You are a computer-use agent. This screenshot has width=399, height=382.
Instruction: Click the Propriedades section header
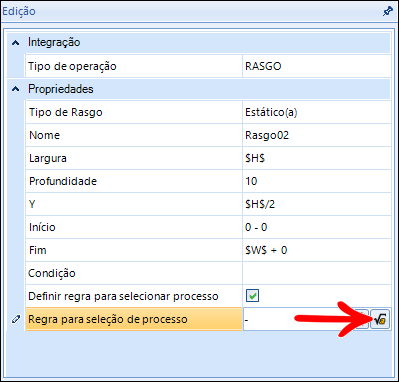pyautogui.click(x=199, y=89)
